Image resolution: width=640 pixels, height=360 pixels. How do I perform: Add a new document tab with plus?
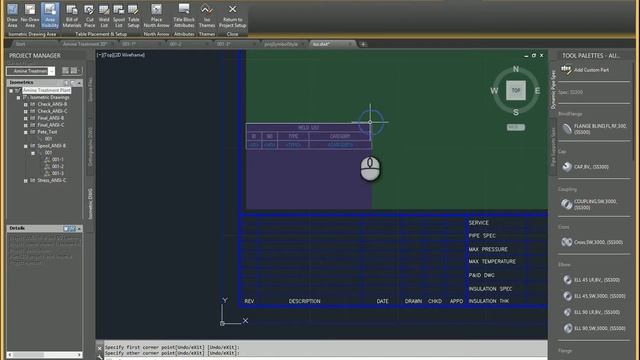(363, 44)
